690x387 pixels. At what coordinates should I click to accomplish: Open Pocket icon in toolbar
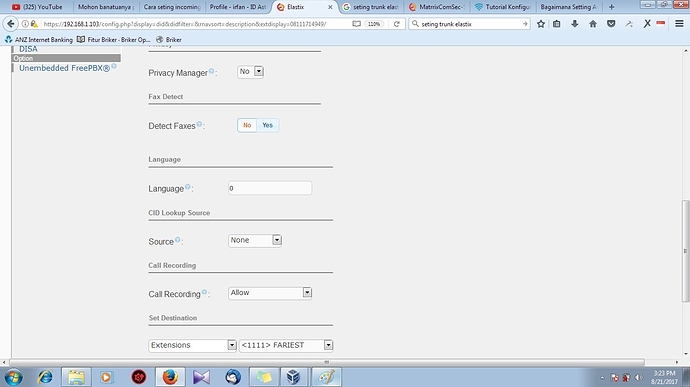point(611,24)
